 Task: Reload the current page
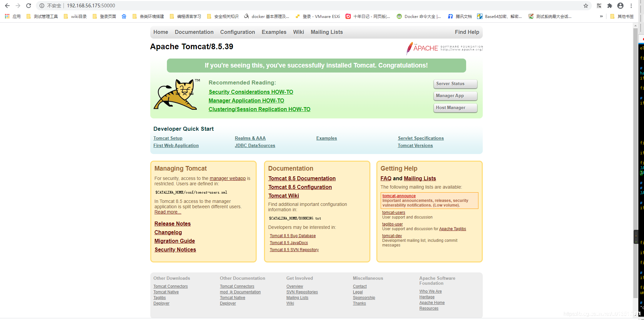(29, 5)
